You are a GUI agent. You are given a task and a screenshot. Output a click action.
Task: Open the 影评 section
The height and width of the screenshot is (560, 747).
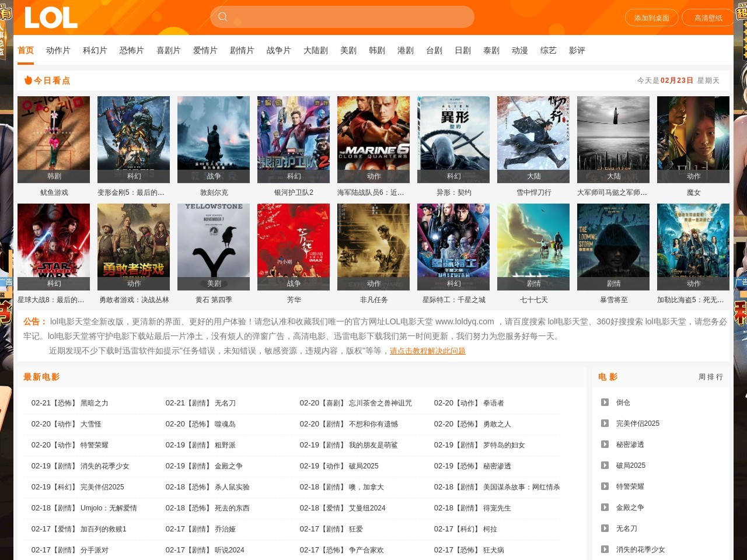click(577, 50)
